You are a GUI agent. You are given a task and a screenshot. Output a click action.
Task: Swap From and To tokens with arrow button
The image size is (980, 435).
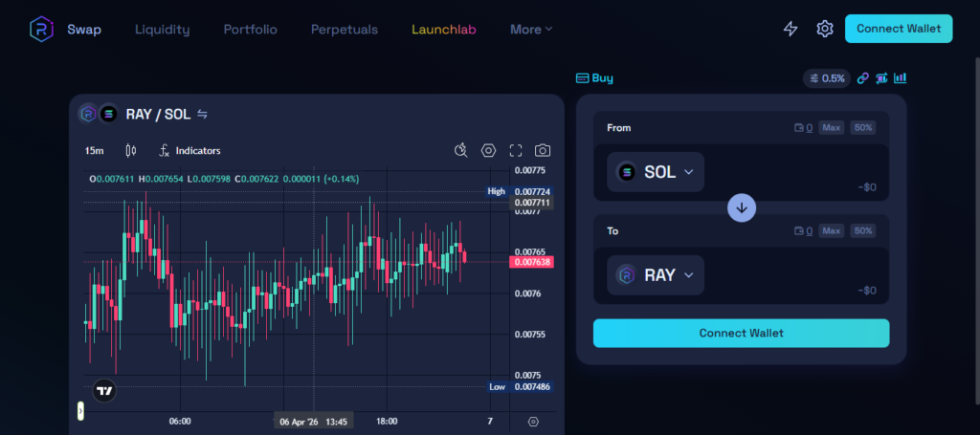[741, 207]
